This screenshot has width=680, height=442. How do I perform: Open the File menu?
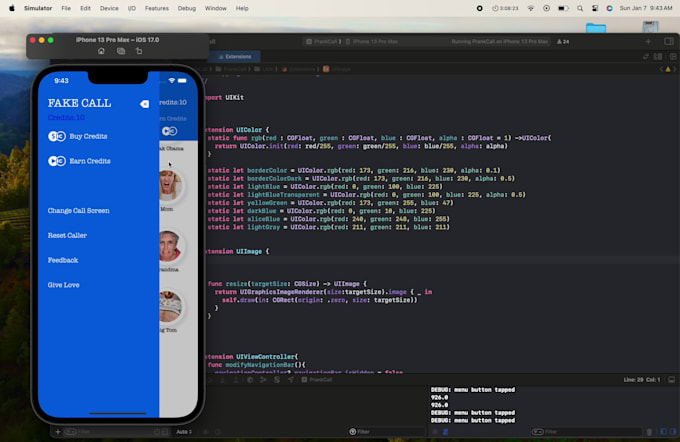[66, 8]
